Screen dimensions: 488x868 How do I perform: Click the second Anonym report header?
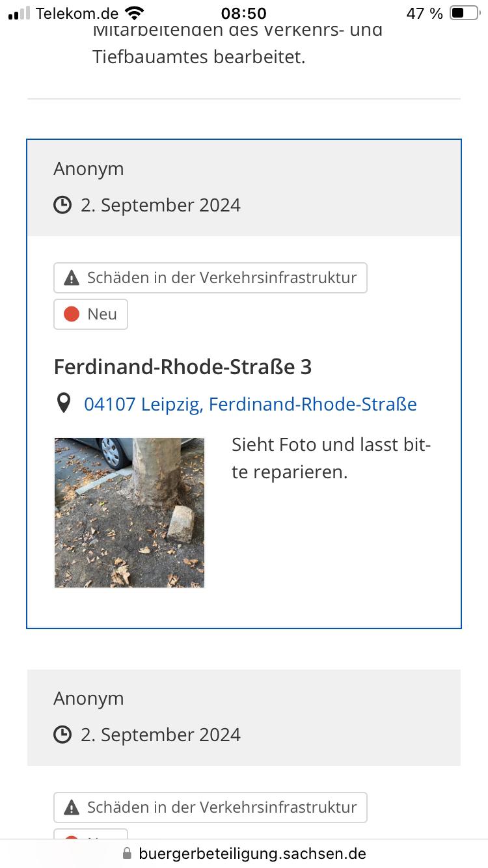(x=244, y=717)
